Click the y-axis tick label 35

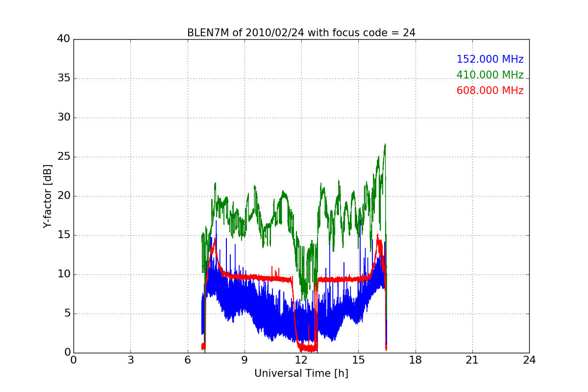(x=64, y=78)
